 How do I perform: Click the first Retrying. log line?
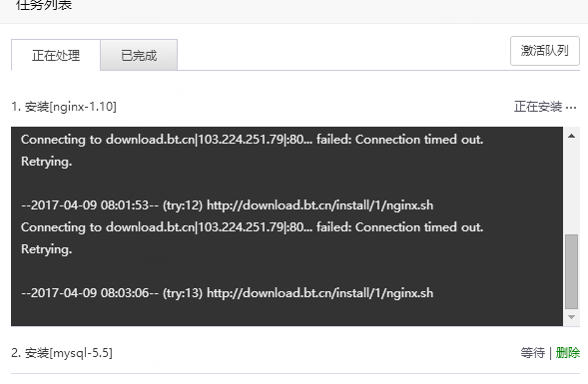point(47,162)
